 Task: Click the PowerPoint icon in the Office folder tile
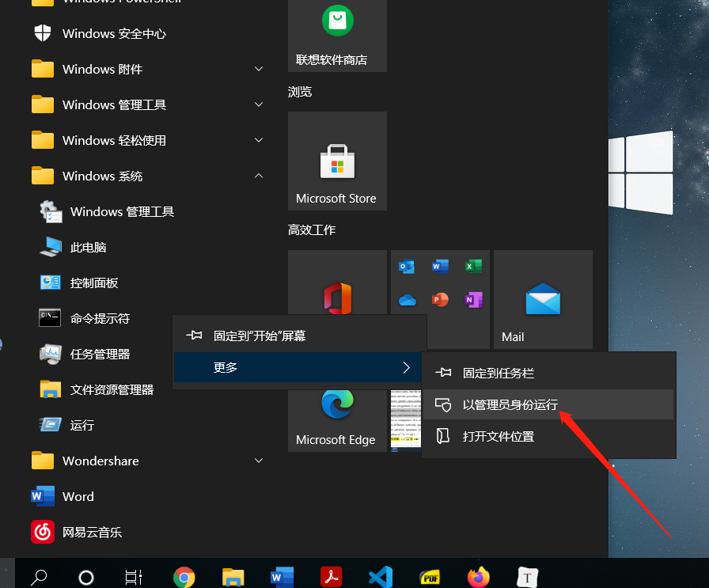click(440, 299)
